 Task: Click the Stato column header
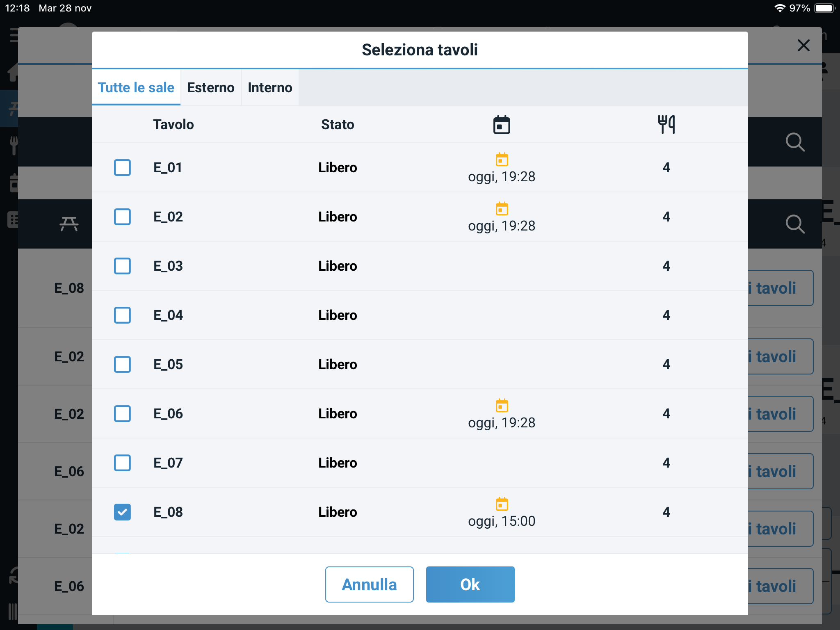coord(337,125)
